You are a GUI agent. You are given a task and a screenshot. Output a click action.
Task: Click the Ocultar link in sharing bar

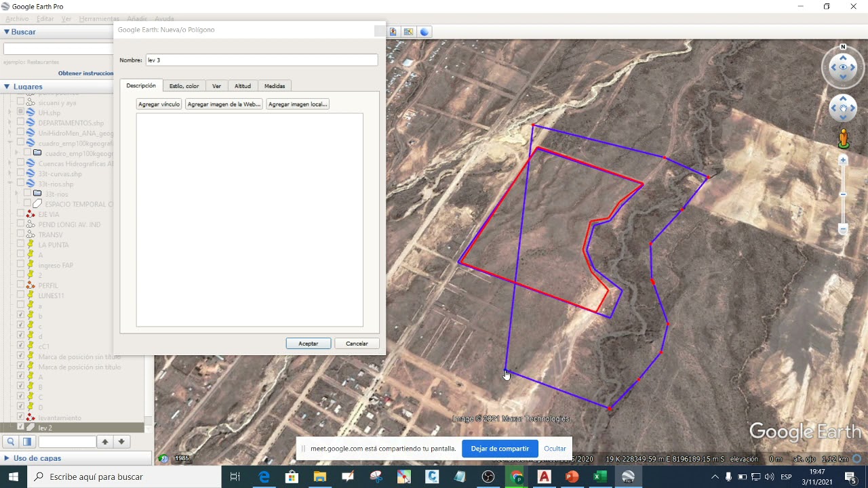pyautogui.click(x=555, y=449)
